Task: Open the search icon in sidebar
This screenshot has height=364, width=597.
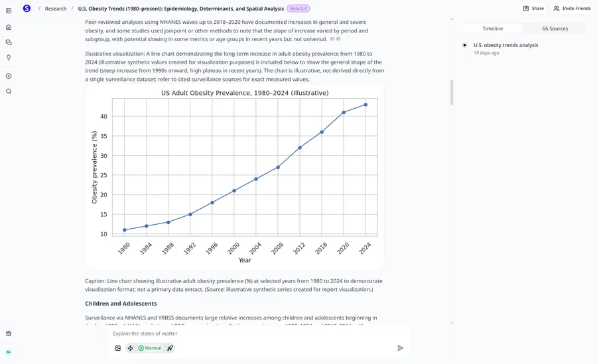Action: pyautogui.click(x=9, y=91)
